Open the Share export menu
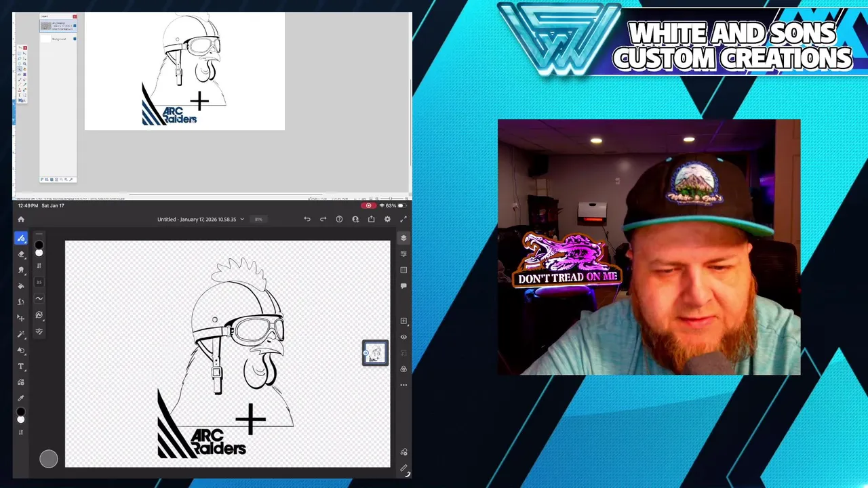 pos(371,219)
